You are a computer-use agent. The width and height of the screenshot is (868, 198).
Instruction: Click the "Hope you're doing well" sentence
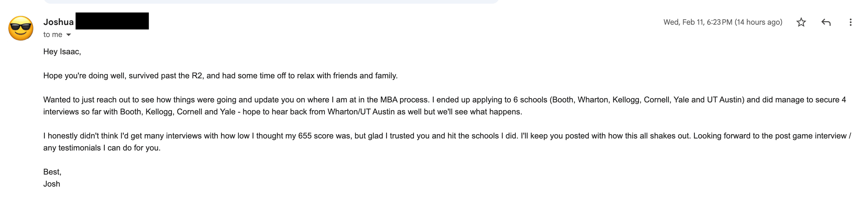[x=84, y=76]
